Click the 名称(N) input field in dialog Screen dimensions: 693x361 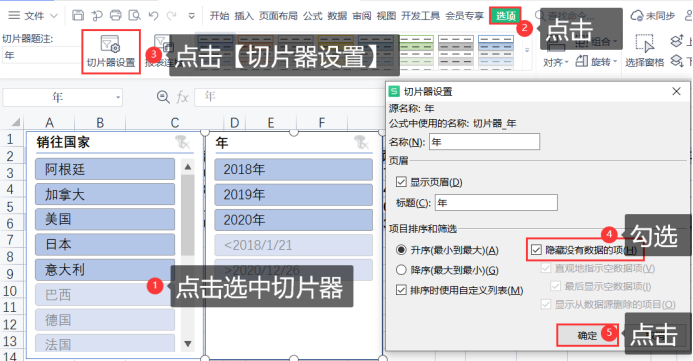click(484, 142)
